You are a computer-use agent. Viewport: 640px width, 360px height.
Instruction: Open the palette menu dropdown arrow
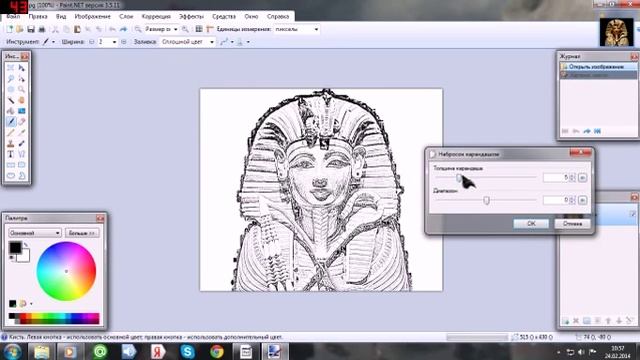[x=31, y=303]
